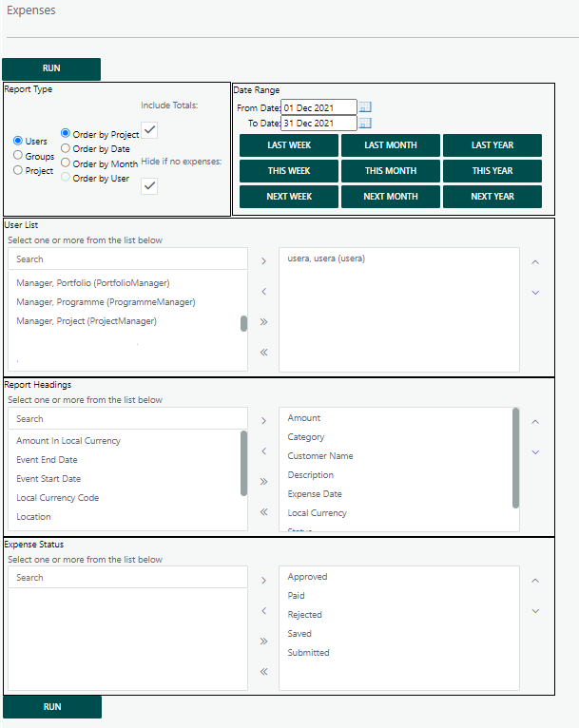Open the To Date calendar picker icon
Screen dimensions: 579x728
365,123
